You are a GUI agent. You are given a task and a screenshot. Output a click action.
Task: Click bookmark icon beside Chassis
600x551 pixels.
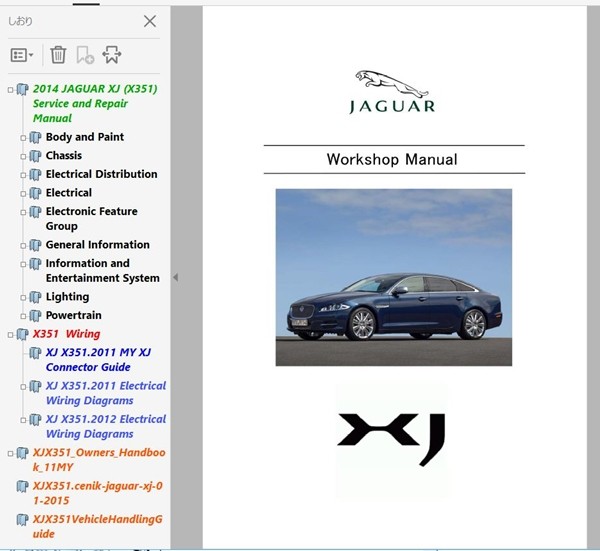(x=35, y=156)
